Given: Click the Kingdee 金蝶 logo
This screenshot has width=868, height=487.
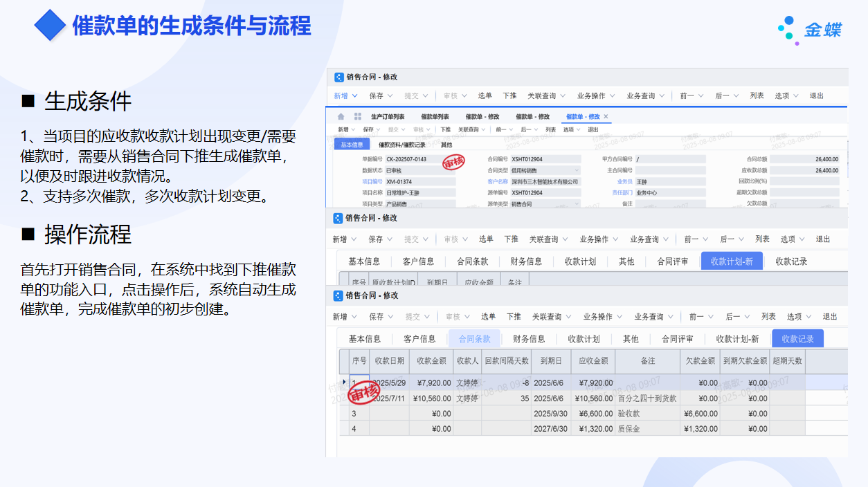Looking at the screenshot, I should (809, 30).
